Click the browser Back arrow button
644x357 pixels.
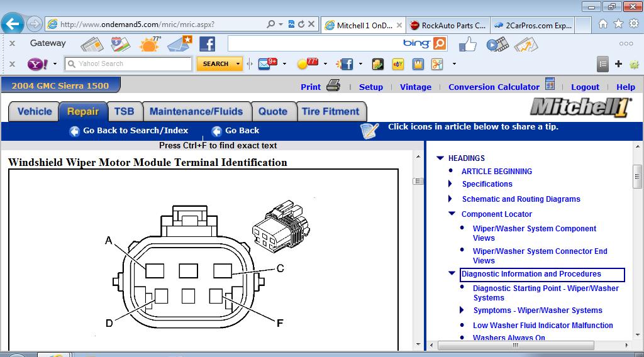(x=13, y=24)
